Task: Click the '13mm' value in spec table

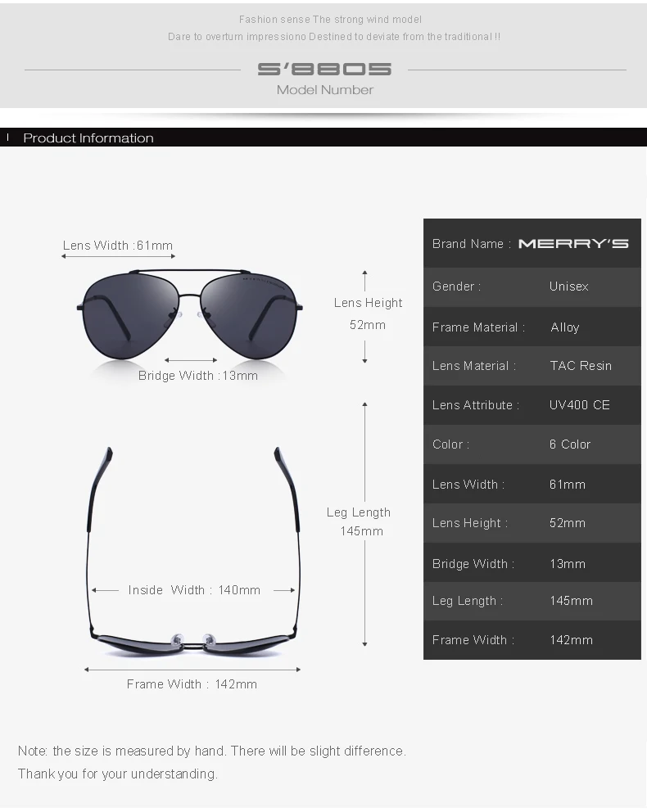Action: (568, 563)
